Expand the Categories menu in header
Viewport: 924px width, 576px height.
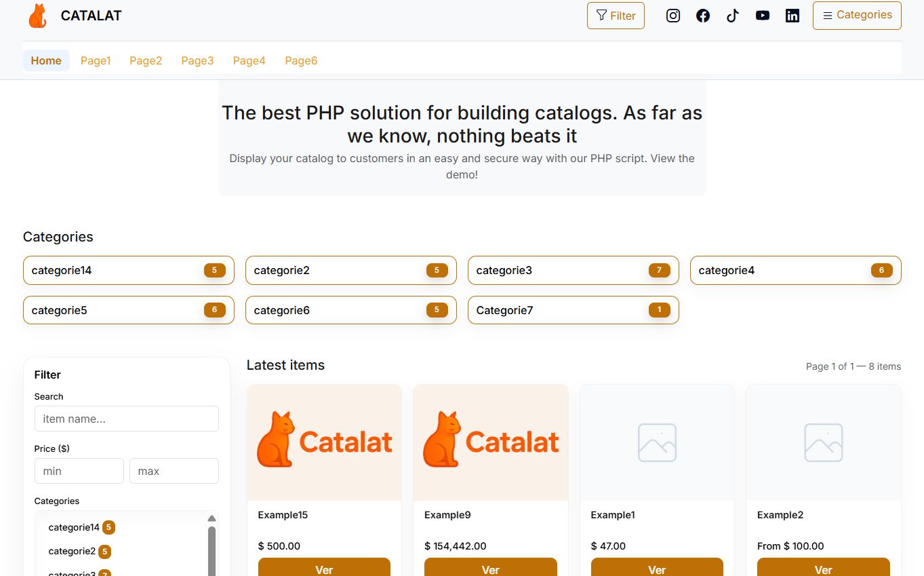pyautogui.click(x=857, y=16)
